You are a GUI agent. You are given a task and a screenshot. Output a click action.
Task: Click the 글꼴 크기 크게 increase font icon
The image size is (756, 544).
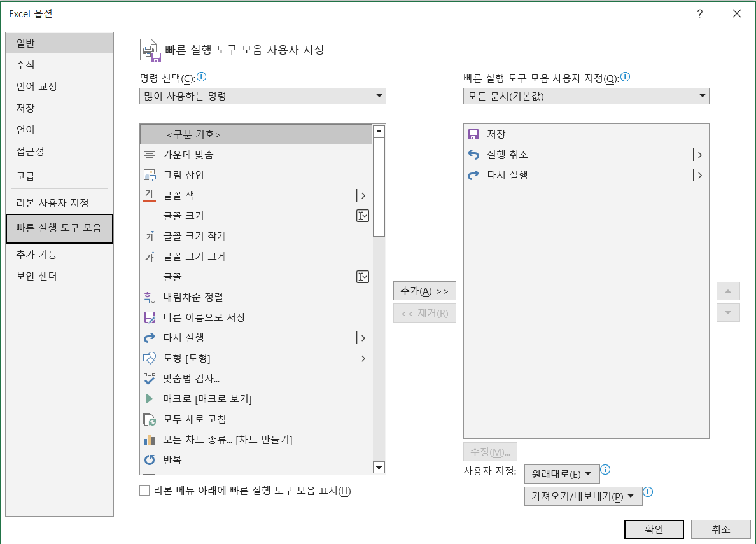click(150, 256)
